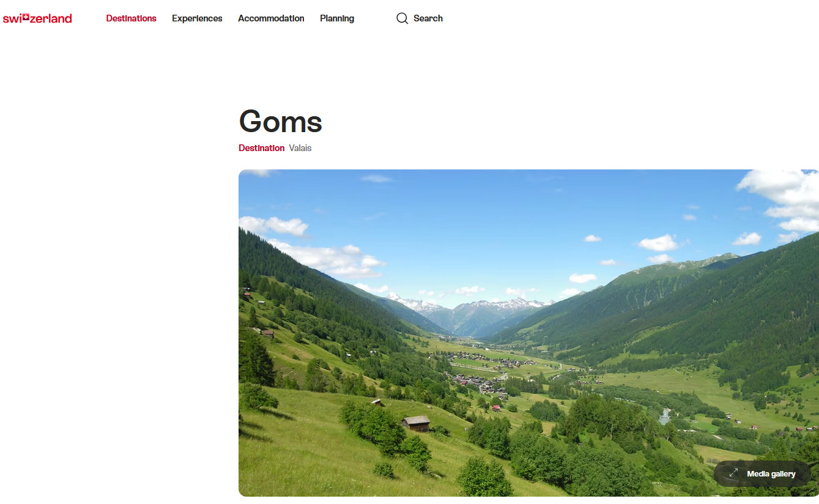Click the Goms page heading
The image size is (819, 504).
[280, 121]
